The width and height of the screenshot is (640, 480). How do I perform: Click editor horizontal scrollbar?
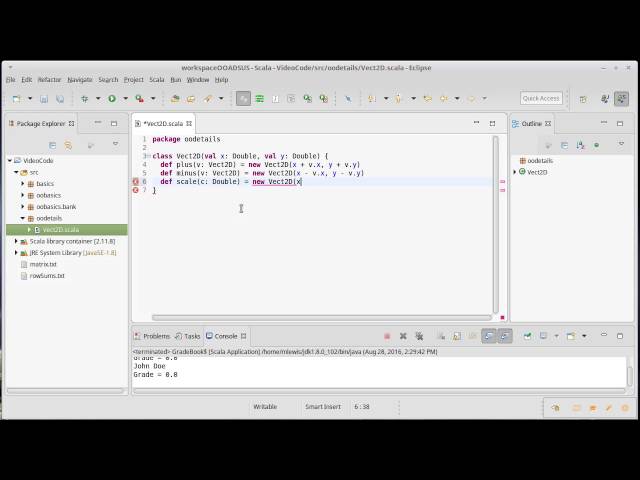[322, 317]
